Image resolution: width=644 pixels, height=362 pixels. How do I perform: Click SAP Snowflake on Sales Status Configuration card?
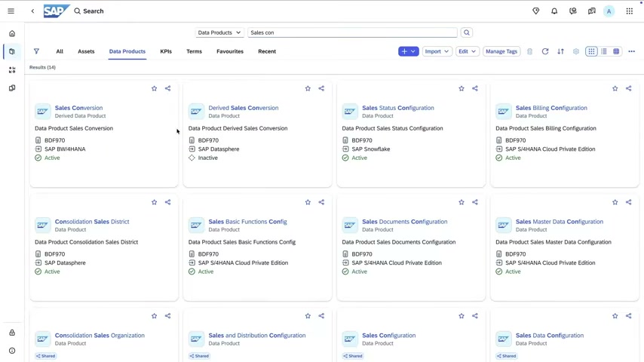tap(371, 149)
